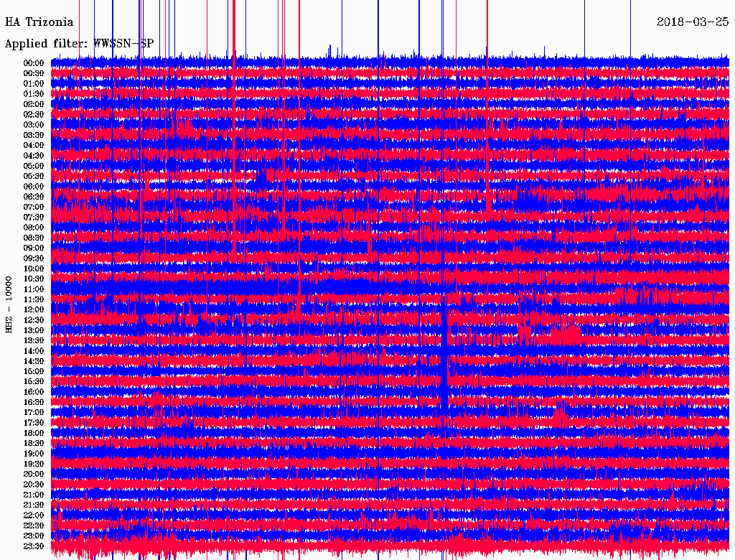This screenshot has height=560, width=735.
Task: Select the 17:30 time row label
Action: (x=34, y=423)
